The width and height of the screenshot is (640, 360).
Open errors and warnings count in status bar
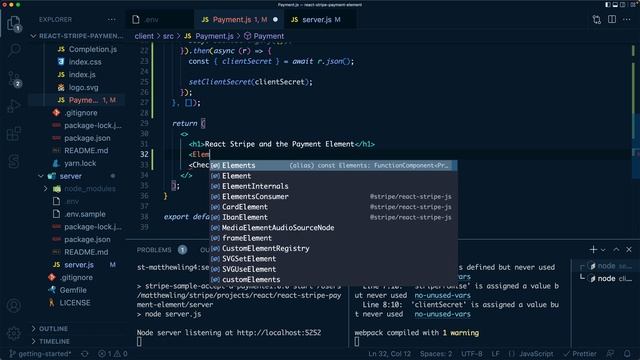(113, 354)
